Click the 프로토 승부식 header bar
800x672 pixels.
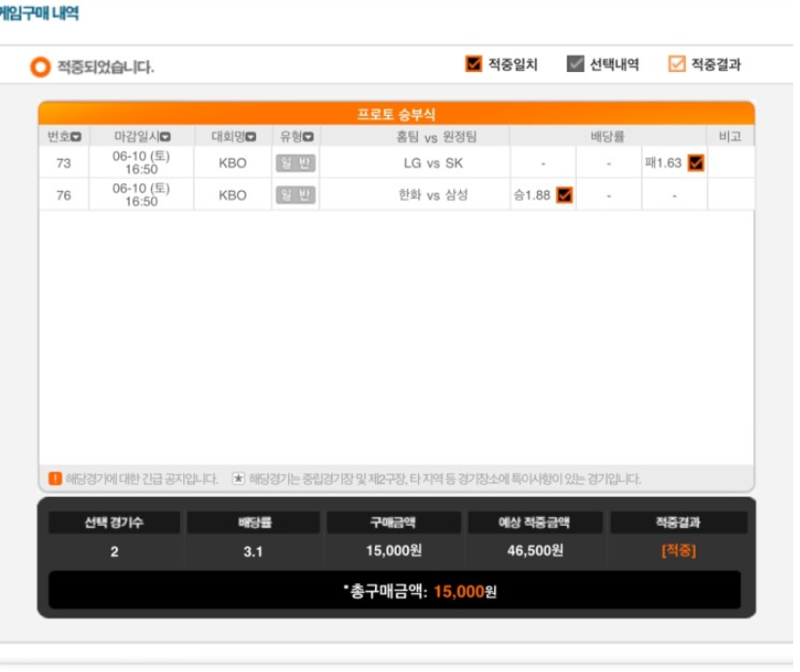point(397,114)
